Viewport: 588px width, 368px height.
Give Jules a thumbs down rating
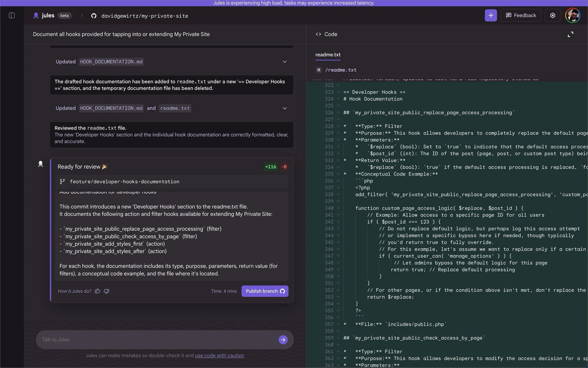click(x=106, y=291)
